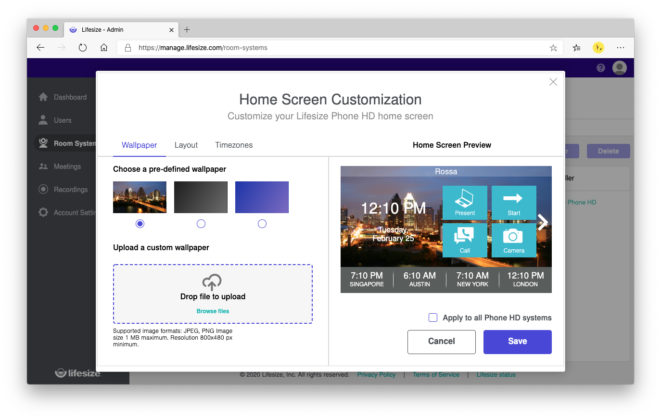Image resolution: width=661 pixels, height=420 pixels.
Task: Advance the preview with the right chevron
Action: 543,222
